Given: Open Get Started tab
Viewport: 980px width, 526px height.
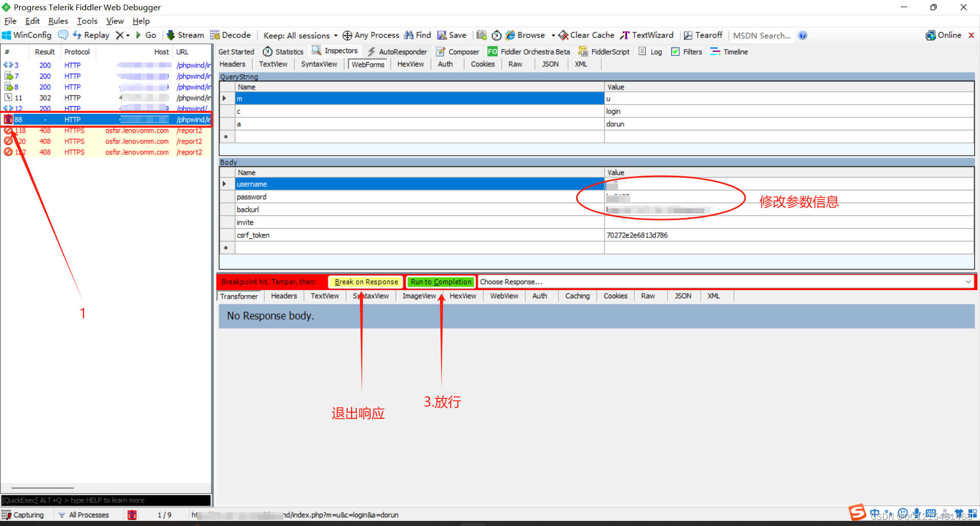Looking at the screenshot, I should [236, 52].
